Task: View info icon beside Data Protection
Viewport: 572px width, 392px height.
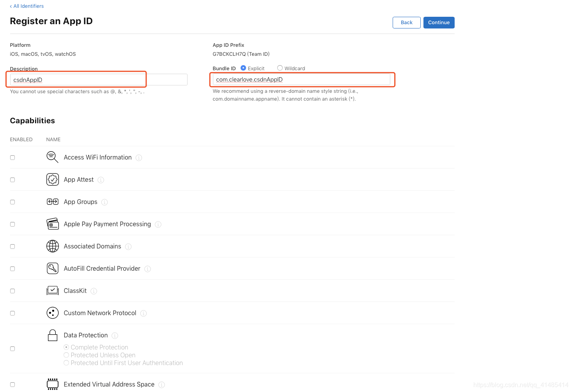Action: 115,335
